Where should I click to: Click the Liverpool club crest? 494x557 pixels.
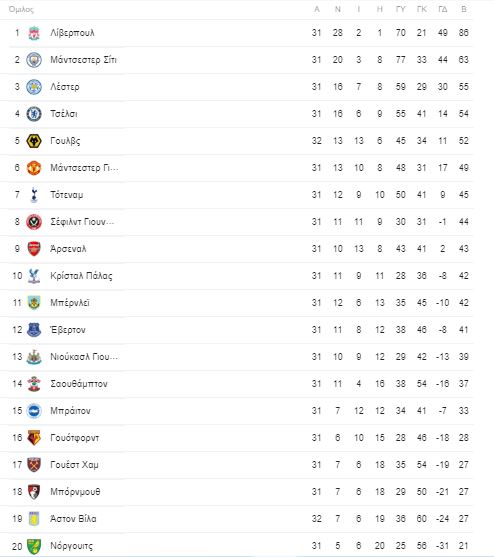pos(34,33)
